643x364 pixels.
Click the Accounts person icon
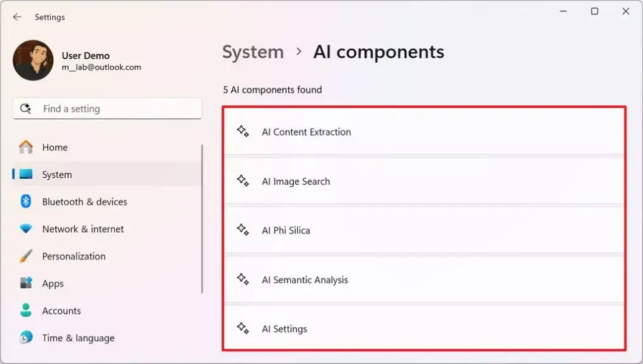[26, 310]
